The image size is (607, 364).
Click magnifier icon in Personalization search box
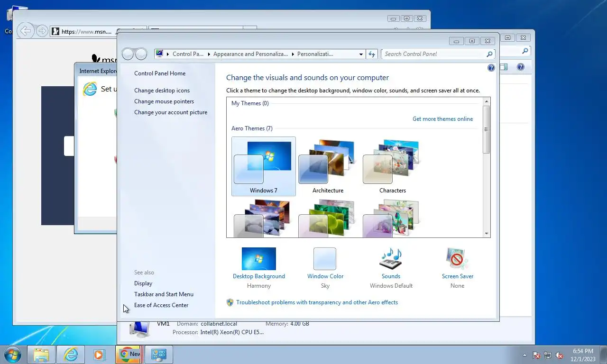tap(489, 54)
